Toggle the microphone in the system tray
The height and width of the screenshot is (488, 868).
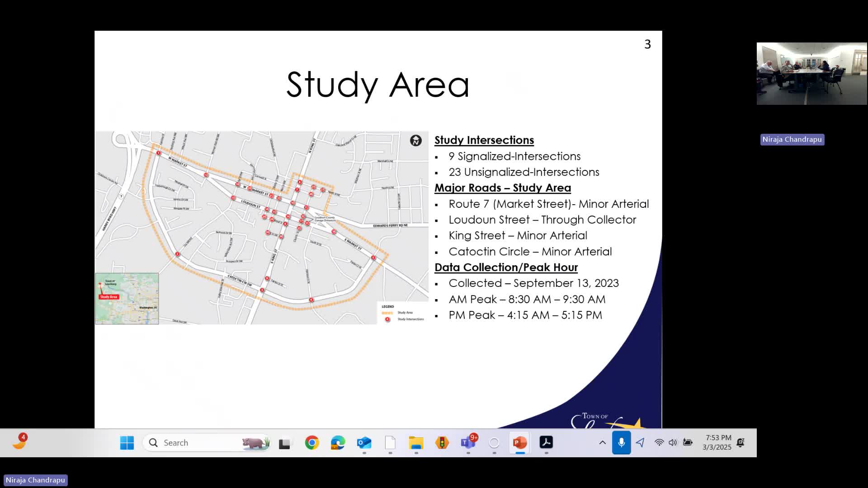pyautogui.click(x=622, y=443)
